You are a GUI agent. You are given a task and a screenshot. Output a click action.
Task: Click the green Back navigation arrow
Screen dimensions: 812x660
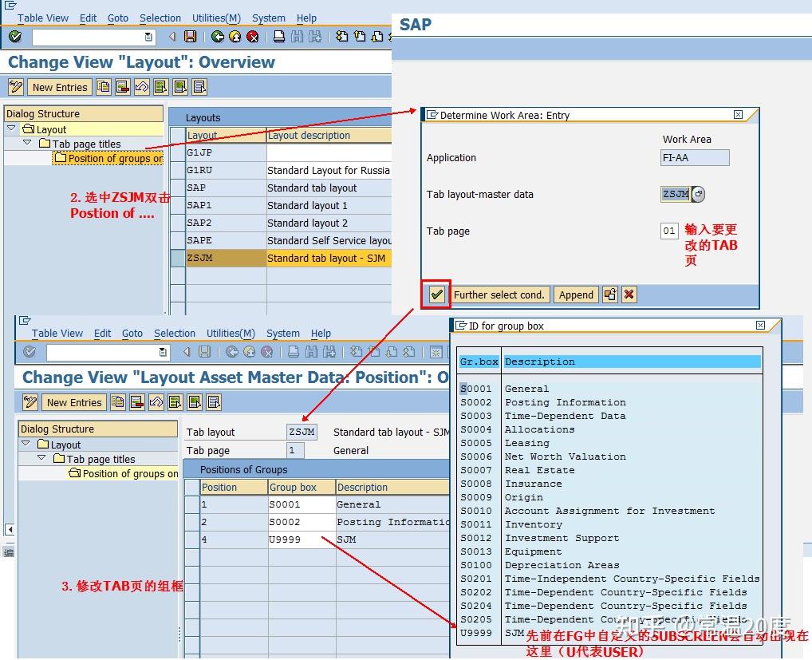tap(218, 37)
